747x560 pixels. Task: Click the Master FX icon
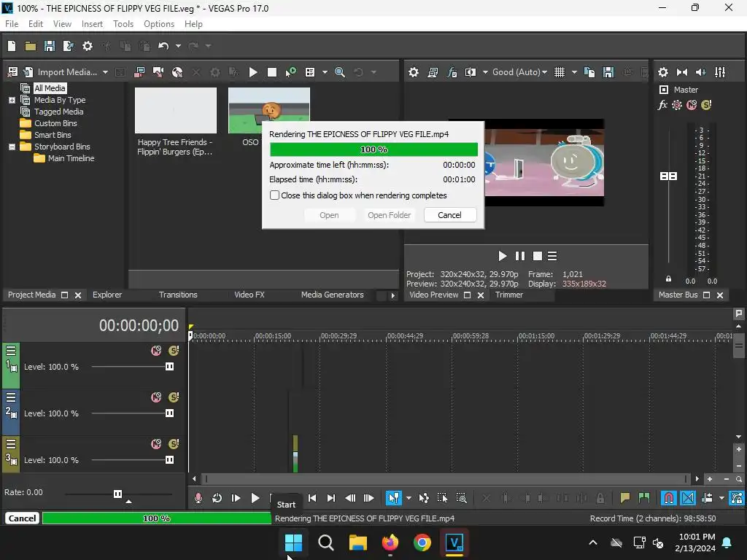pos(662,105)
